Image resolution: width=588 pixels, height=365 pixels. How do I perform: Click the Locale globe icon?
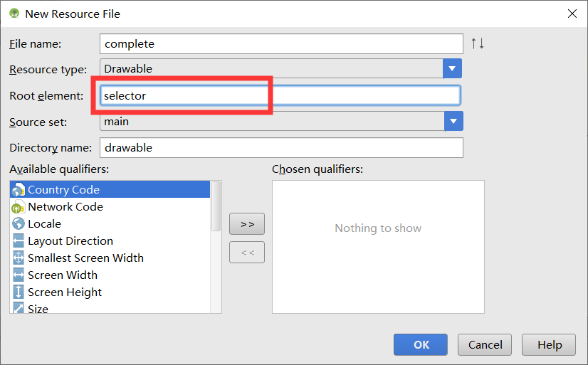(x=19, y=224)
